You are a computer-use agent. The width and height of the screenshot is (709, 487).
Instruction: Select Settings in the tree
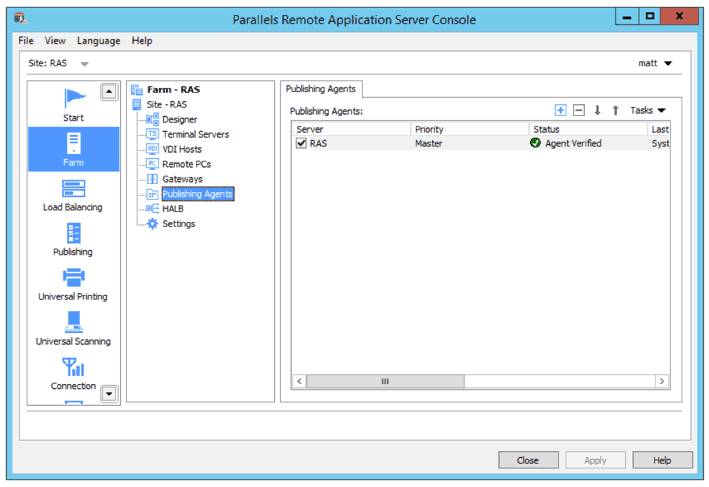click(179, 224)
